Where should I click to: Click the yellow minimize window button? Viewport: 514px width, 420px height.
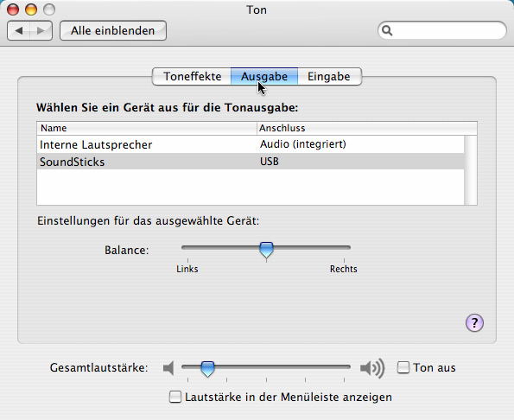tap(31, 10)
